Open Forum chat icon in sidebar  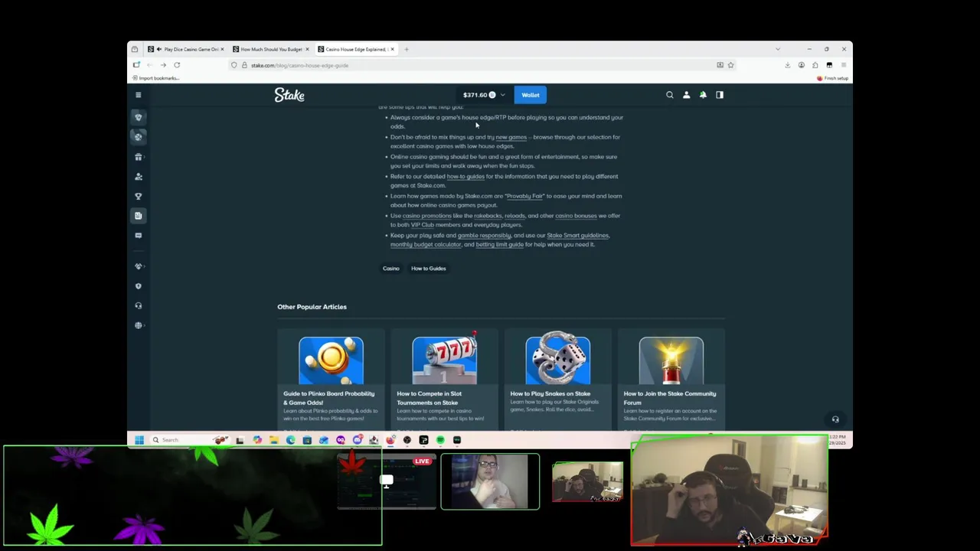(139, 235)
